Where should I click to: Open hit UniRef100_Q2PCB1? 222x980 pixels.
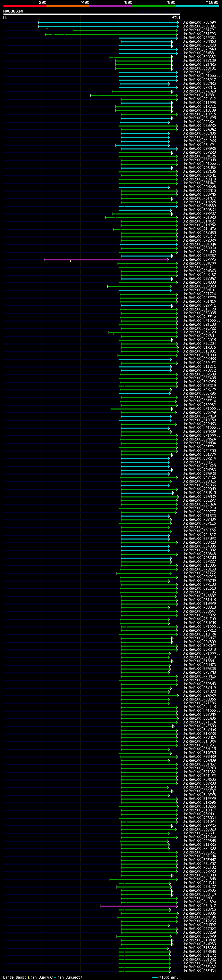[x=199, y=38]
